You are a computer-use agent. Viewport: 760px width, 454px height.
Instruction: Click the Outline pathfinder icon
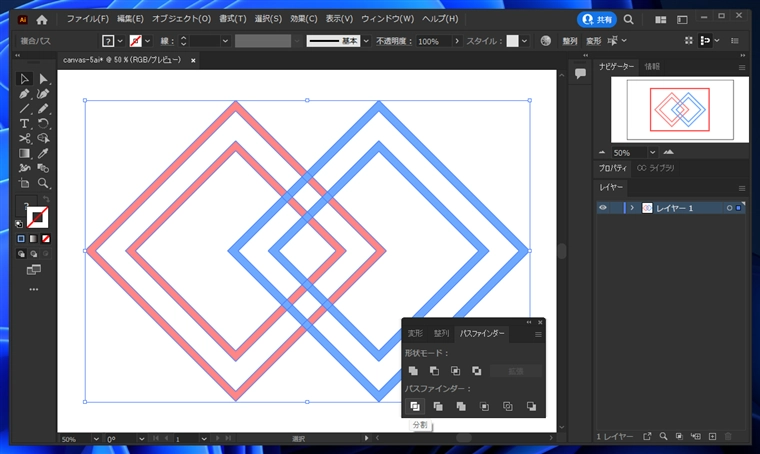click(x=507, y=407)
